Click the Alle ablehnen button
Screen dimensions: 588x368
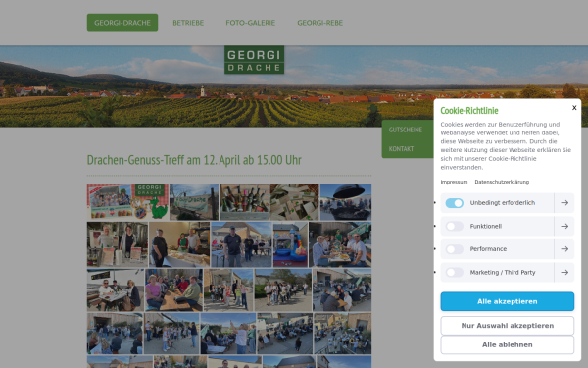(507, 344)
